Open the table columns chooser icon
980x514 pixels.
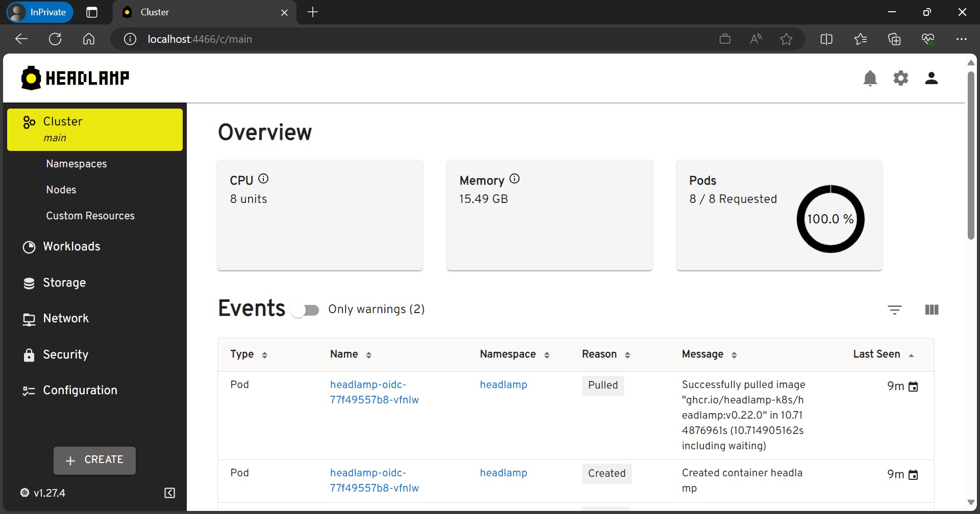932,310
